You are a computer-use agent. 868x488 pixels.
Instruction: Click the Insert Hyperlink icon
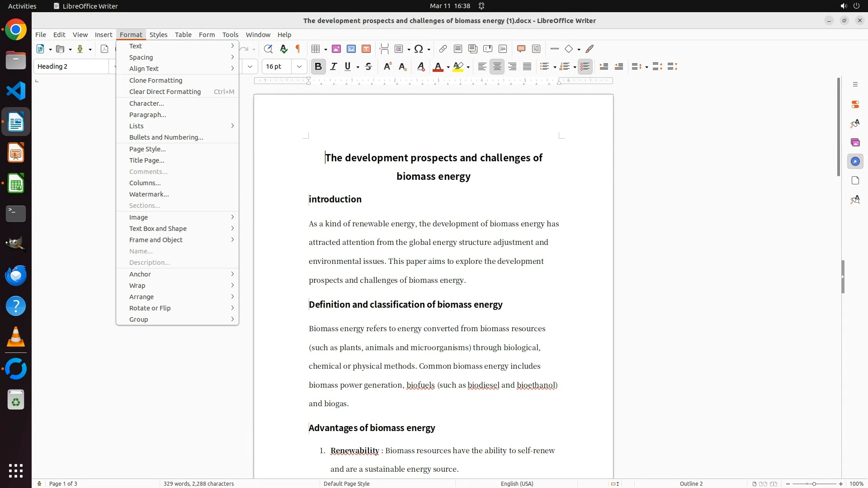coord(443,49)
